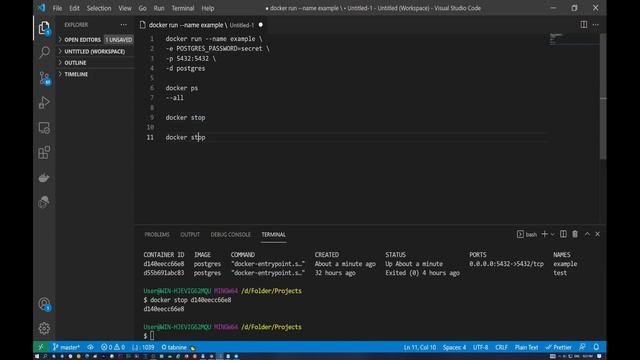640x360 pixels.
Task: Open the Run menu
Action: [159, 8]
